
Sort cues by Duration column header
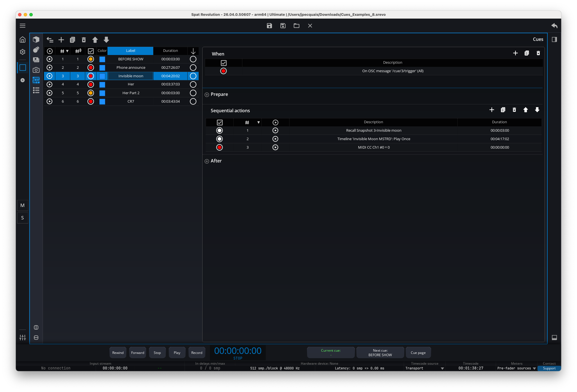point(170,51)
